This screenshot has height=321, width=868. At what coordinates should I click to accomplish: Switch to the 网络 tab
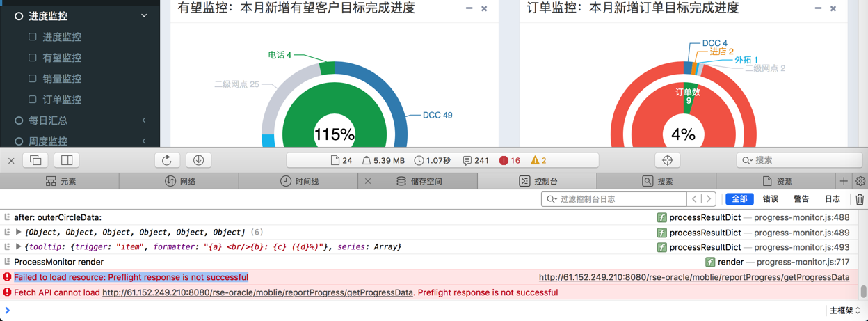179,181
